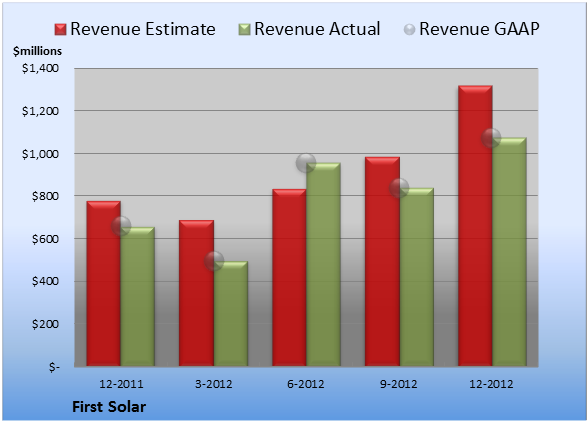588x422 pixels.
Task: Click the '$200' axis value
Action: point(45,324)
